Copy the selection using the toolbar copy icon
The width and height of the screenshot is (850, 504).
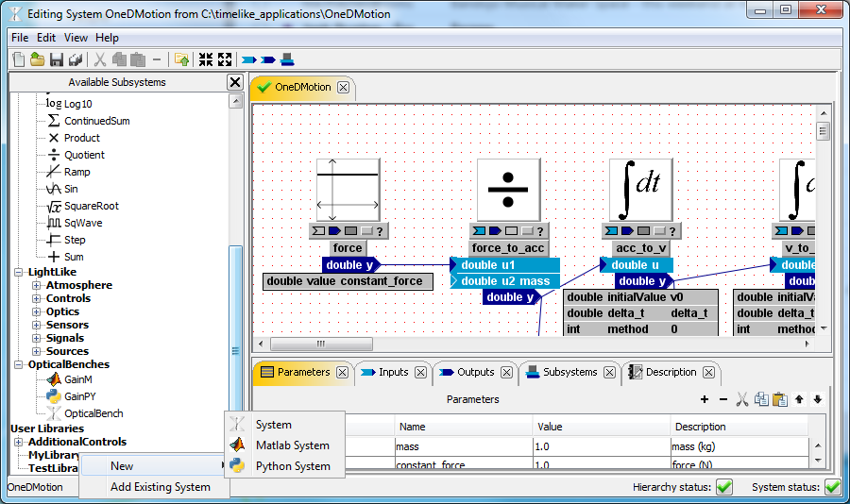coord(119,59)
